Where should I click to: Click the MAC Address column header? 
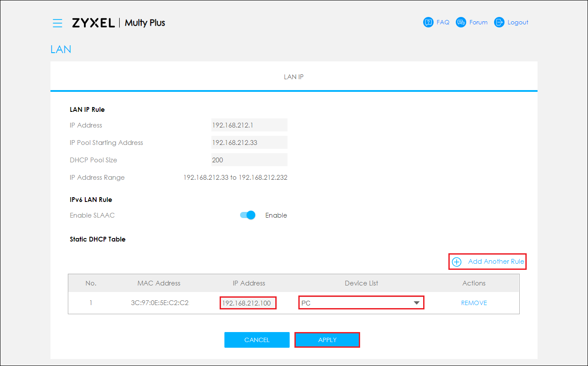click(x=159, y=283)
